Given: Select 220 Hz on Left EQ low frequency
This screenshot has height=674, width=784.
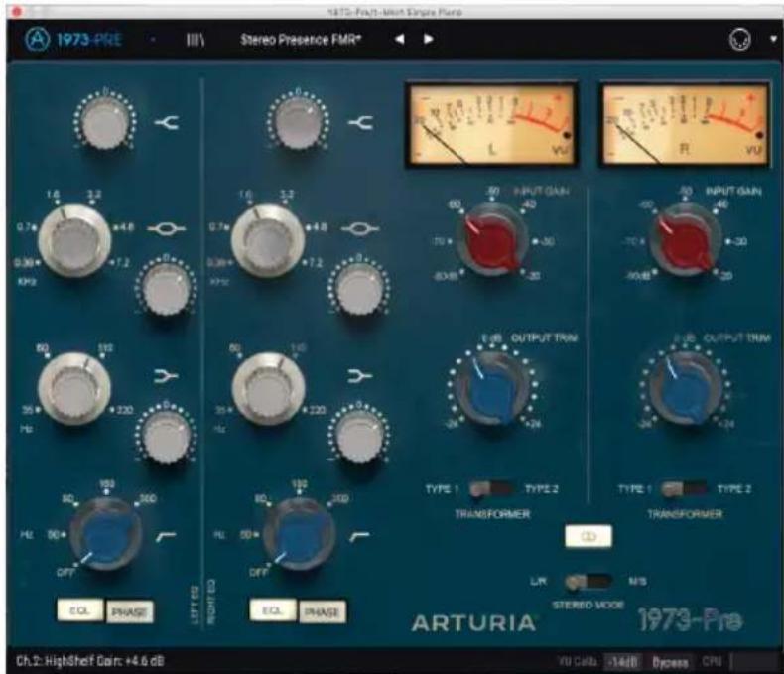Looking at the screenshot, I should click(123, 410).
